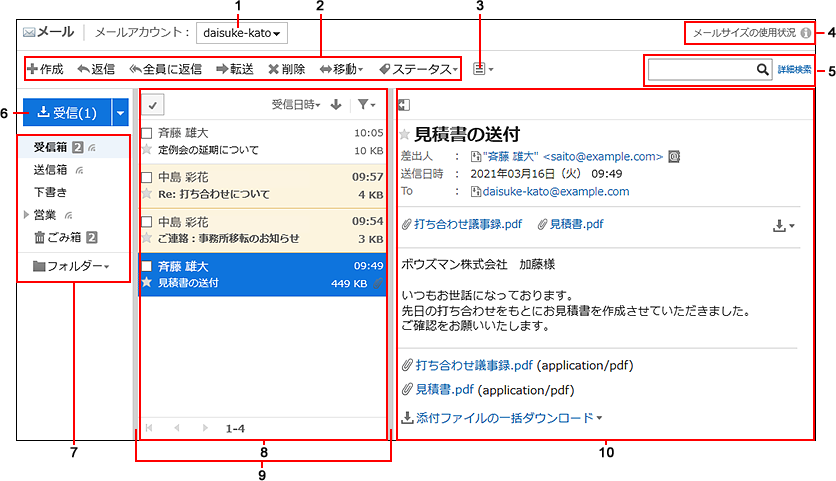
Task: Open the mail Re: 打ち合わせについて
Action: 214,194
